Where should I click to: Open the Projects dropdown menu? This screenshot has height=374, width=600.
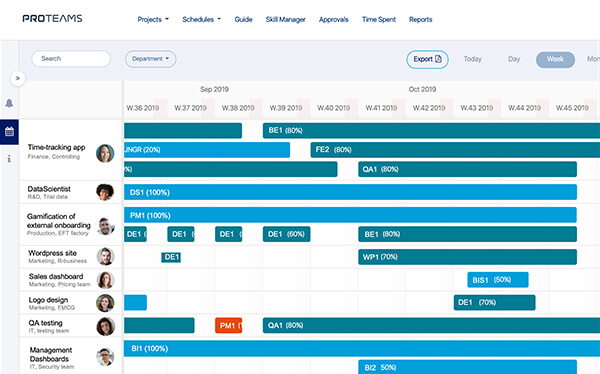(x=153, y=20)
